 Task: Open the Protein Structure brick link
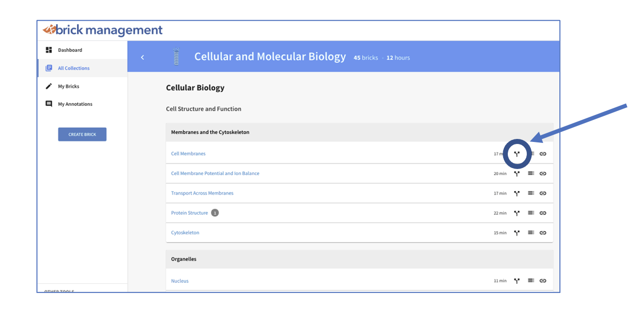click(x=189, y=213)
